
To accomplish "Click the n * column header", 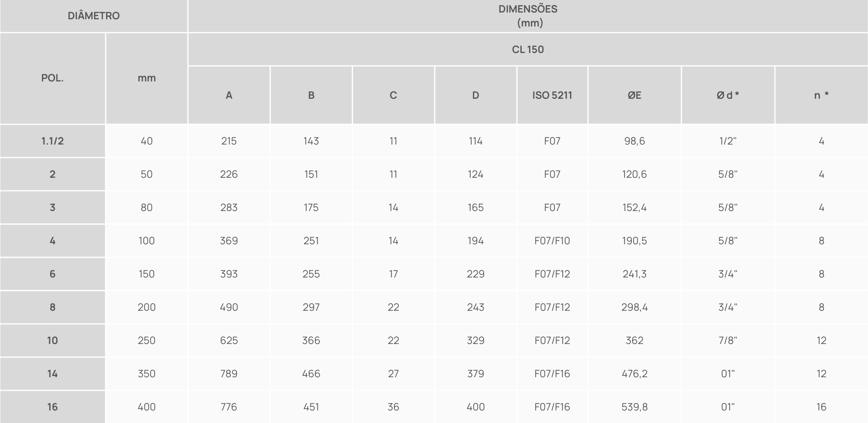I will [822, 95].
